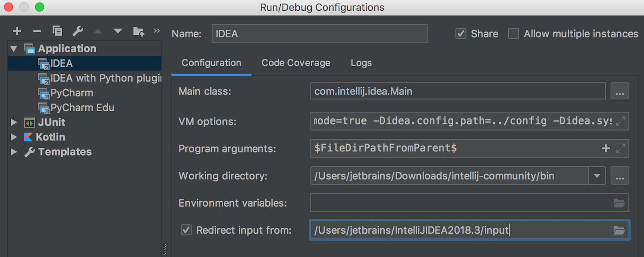Click the Kotlin icon in tree
Screen dimensions: 644x257
(28, 137)
